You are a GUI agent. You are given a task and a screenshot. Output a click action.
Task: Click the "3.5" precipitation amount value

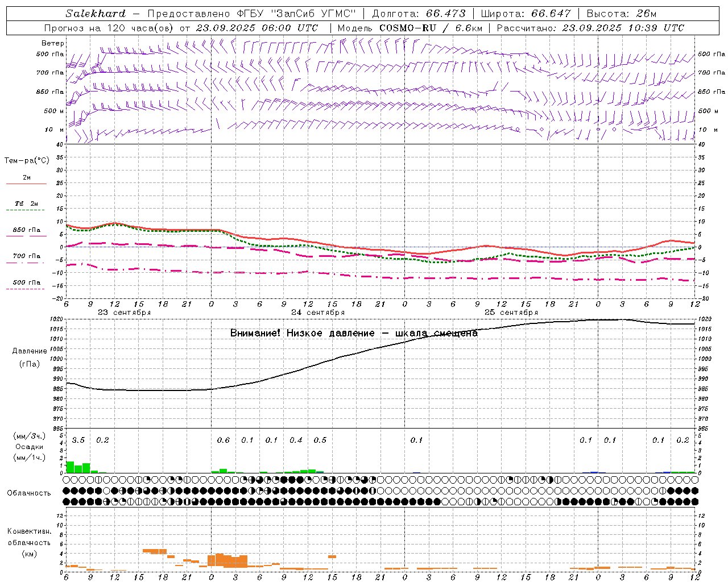click(78, 440)
